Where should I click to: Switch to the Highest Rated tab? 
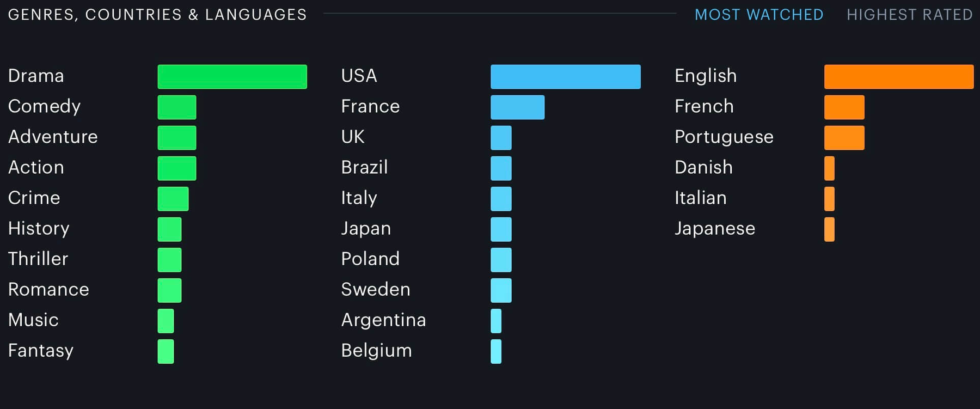909,15
